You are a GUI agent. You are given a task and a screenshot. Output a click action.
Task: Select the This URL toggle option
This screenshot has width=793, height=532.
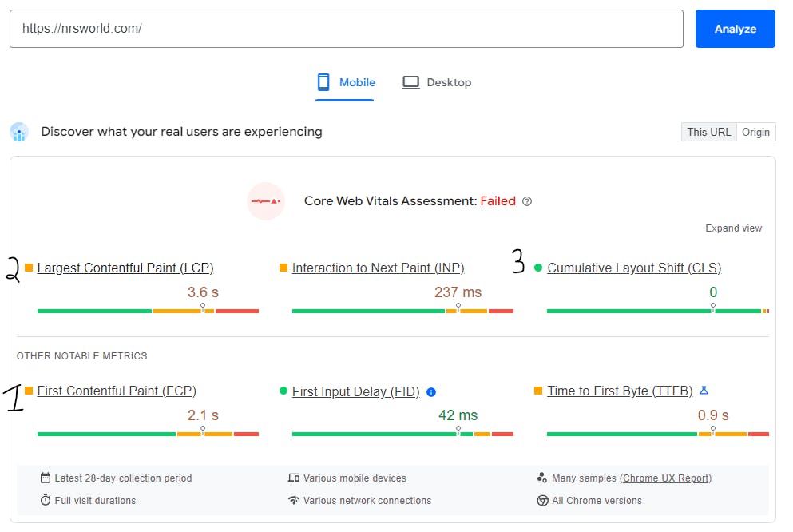click(708, 132)
